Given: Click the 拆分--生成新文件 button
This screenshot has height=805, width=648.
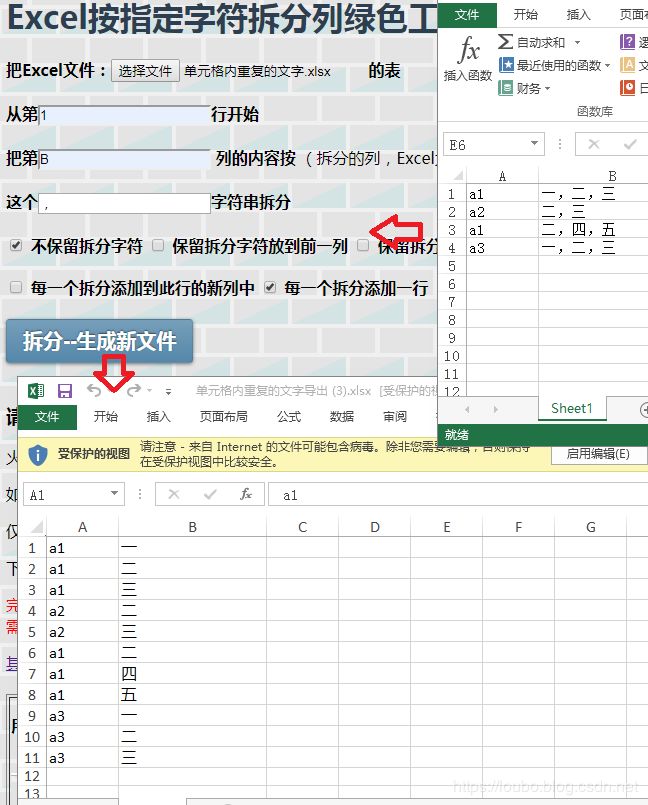Looking at the screenshot, I should click(100, 341).
